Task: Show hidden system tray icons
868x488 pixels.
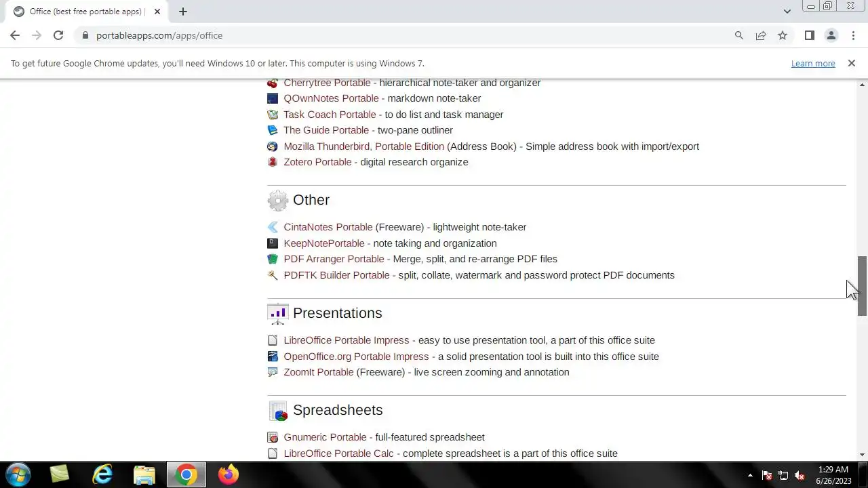Action: click(750, 475)
